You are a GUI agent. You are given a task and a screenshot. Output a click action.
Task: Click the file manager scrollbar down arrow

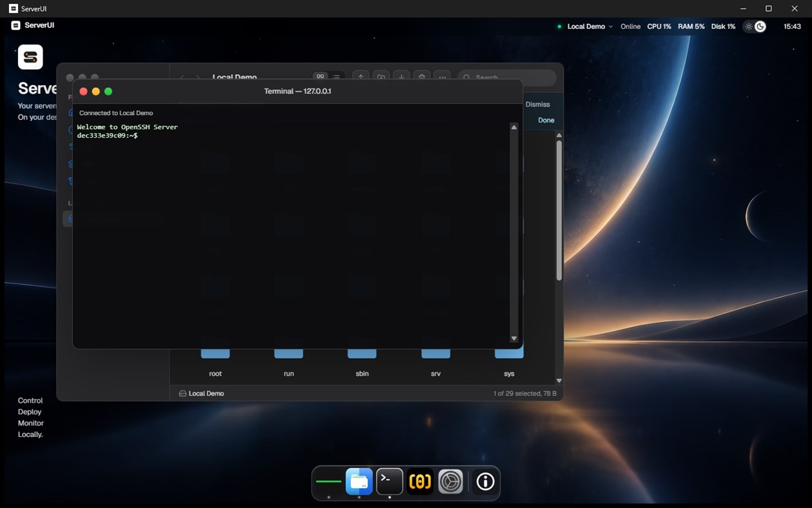point(559,381)
